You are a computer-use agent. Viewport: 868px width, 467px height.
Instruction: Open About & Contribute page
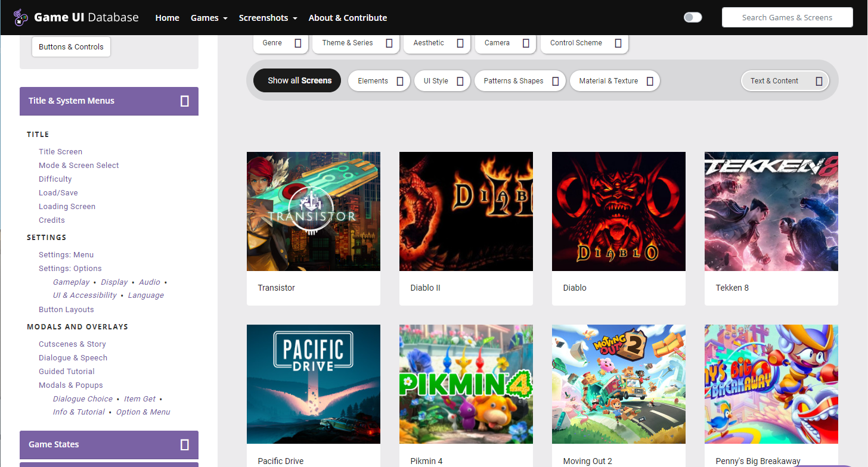pos(348,18)
